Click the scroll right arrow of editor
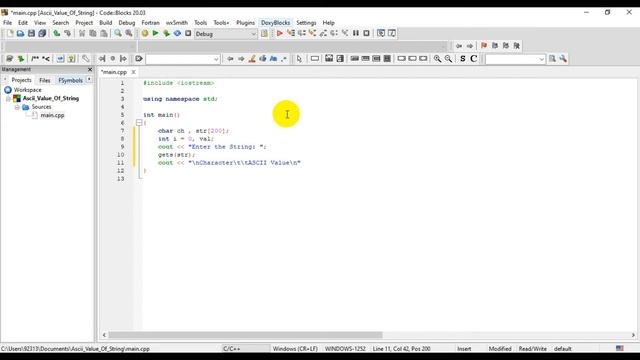This screenshot has height=360, width=640. click(x=633, y=335)
